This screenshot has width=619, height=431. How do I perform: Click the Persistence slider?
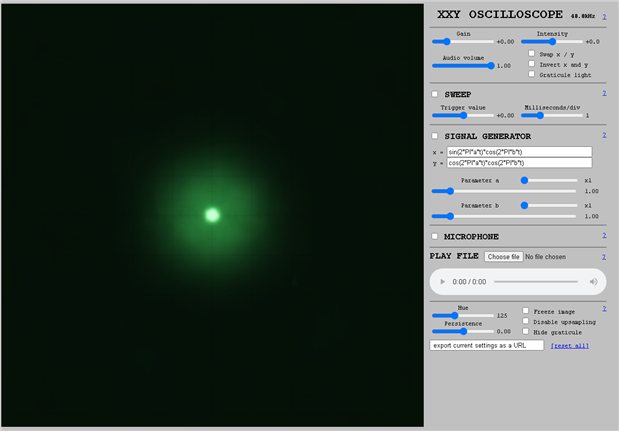[x=463, y=332]
